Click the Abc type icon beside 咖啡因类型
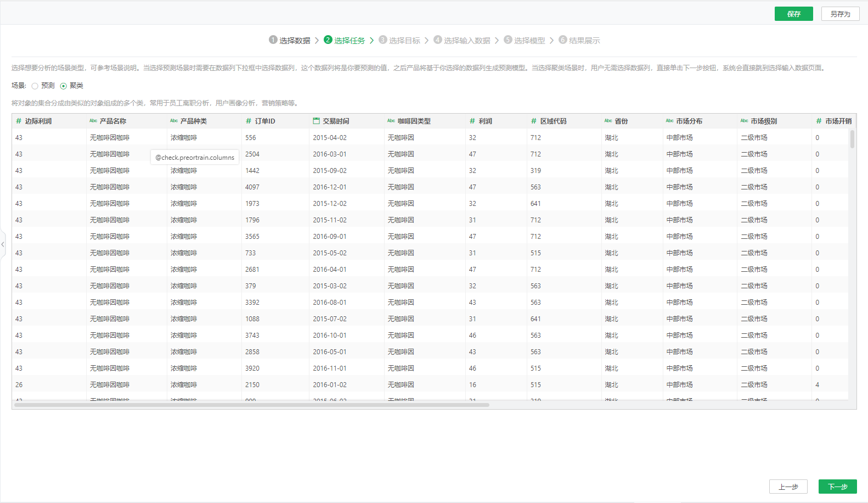 point(391,121)
